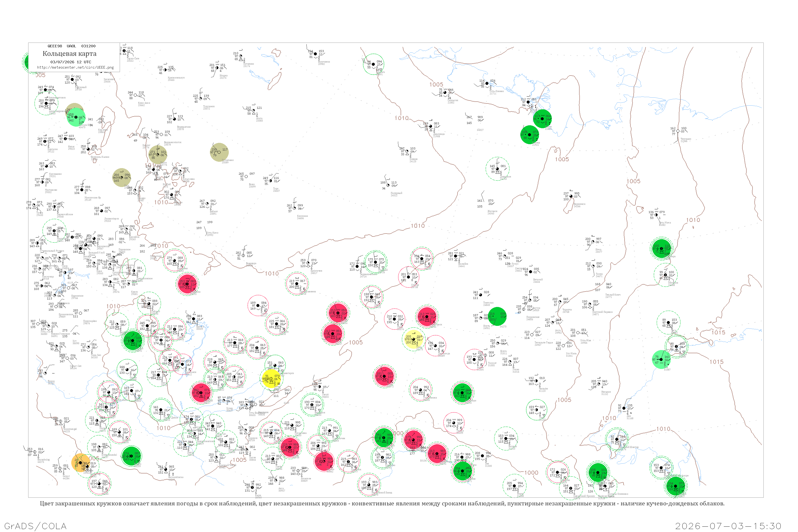Click the URL http://meteocenter.net/circ/UEEE.png
Screen dimensions: 798x532
tap(75, 68)
